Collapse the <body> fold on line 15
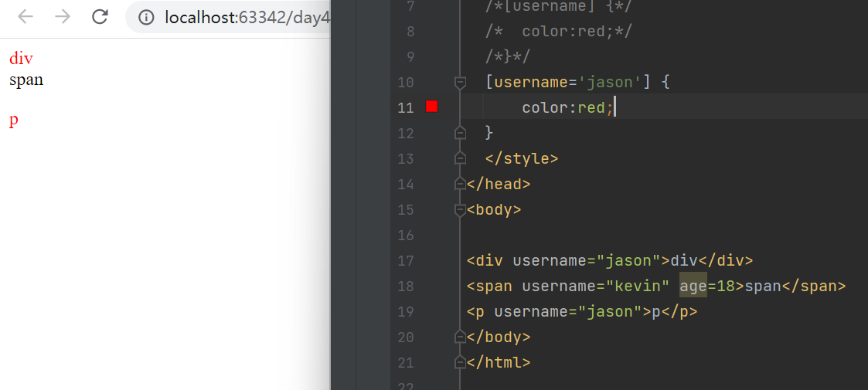Image resolution: width=868 pixels, height=390 pixels. pyautogui.click(x=460, y=209)
